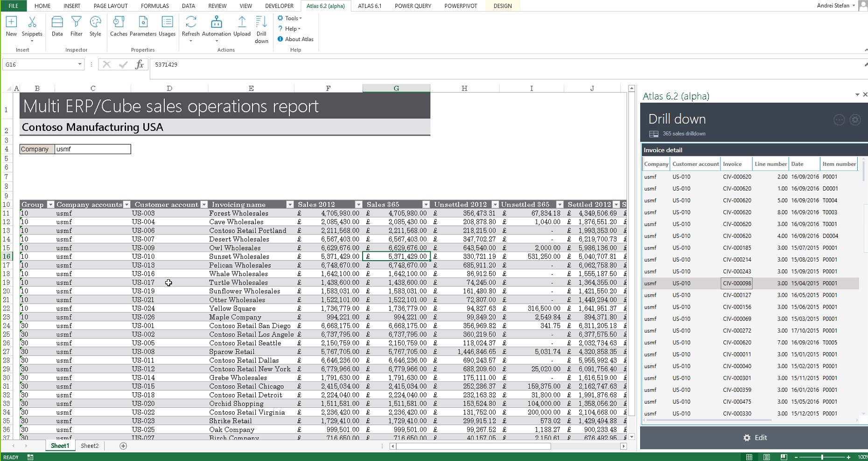The width and height of the screenshot is (868, 461).
Task: Click the Edit button in Drill down pane
Action: point(755,438)
